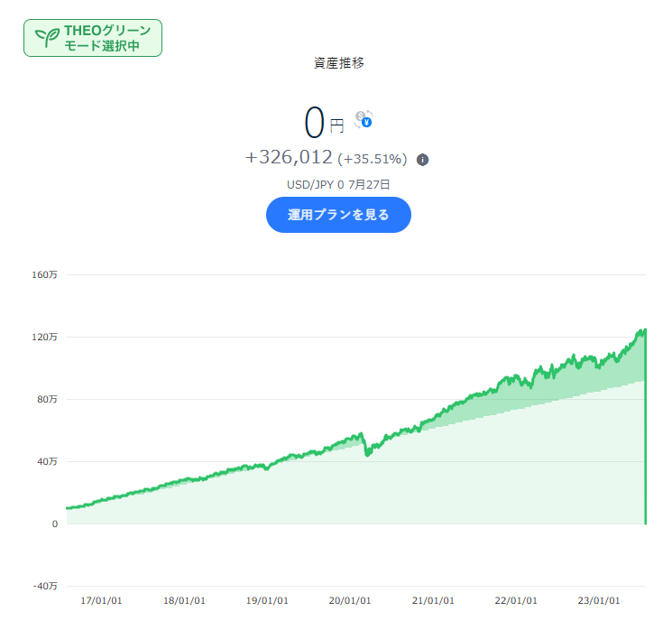Select the +326,012 gain value
The height and width of the screenshot is (630, 672).
click(289, 157)
